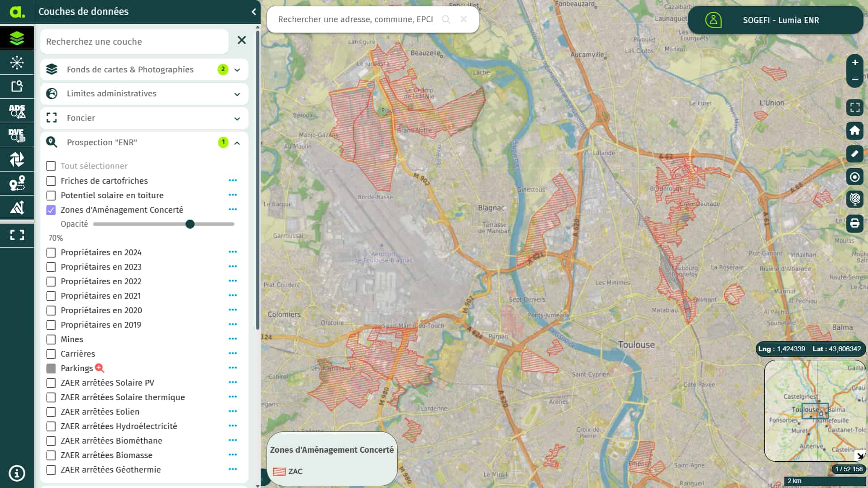Click the Propriétaires en 2021 label
The image size is (868, 488).
[100, 296]
